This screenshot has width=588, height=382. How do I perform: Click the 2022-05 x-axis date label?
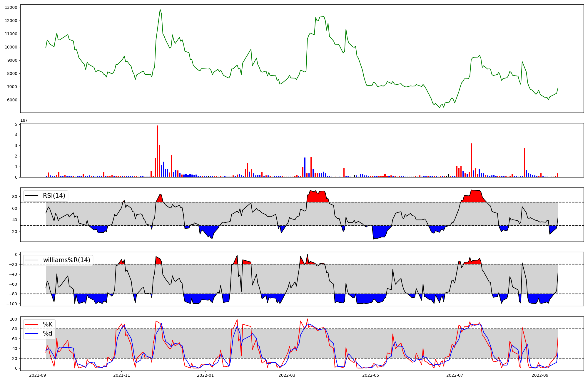coord(371,375)
